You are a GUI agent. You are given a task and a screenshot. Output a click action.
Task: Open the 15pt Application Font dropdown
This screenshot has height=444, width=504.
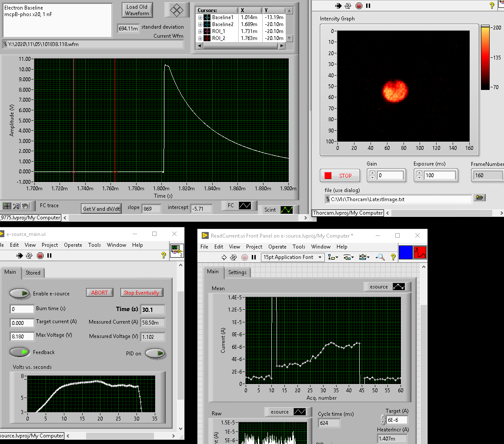click(x=293, y=257)
